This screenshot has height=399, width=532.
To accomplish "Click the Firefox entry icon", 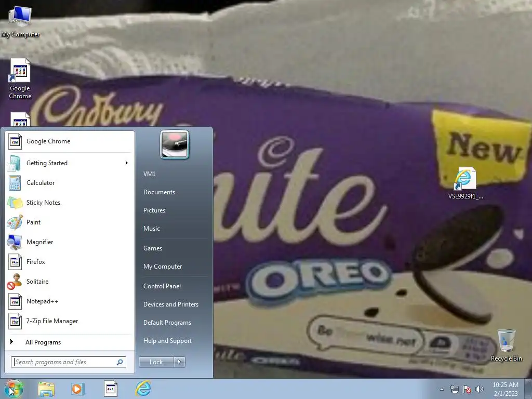I will click(15, 262).
